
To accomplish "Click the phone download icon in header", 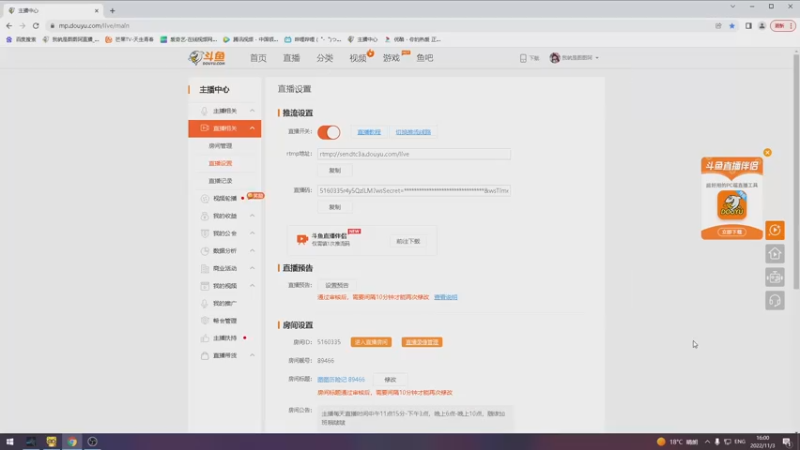I will tap(523, 58).
